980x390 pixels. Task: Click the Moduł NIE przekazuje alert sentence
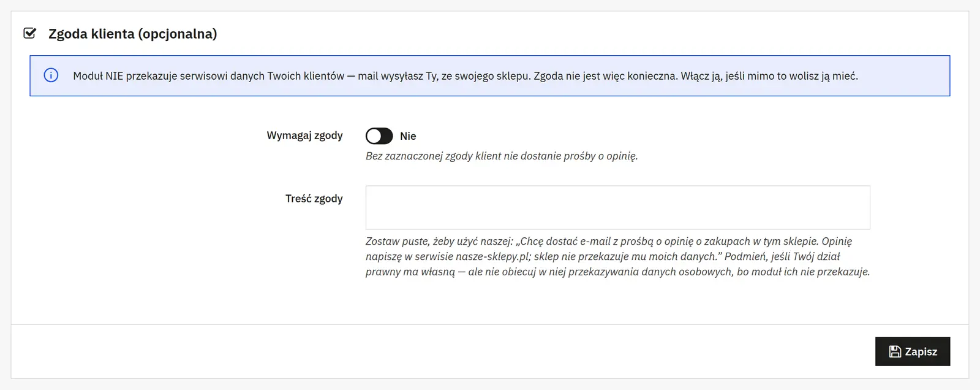302,76
